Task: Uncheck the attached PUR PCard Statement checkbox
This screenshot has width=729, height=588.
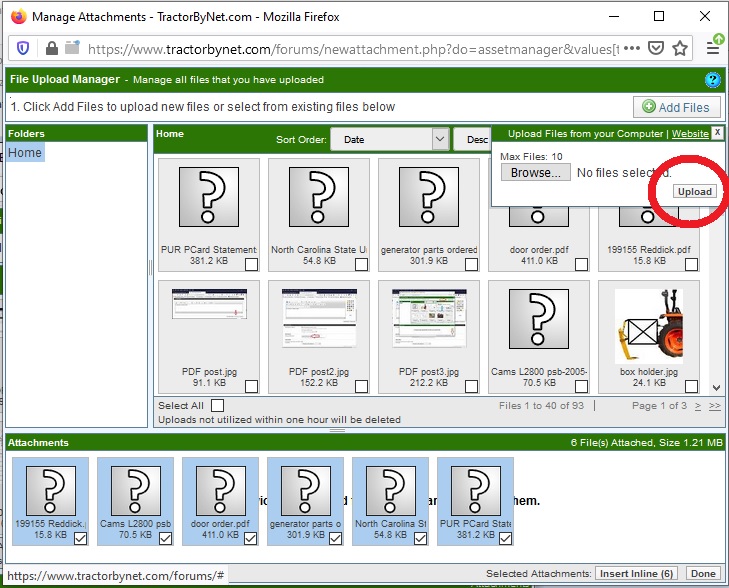Action: coord(507,538)
